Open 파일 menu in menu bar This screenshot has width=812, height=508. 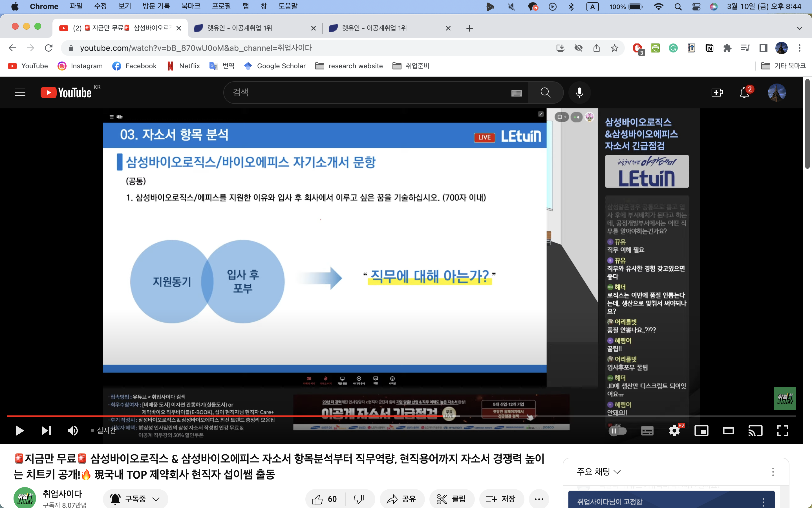[76, 6]
